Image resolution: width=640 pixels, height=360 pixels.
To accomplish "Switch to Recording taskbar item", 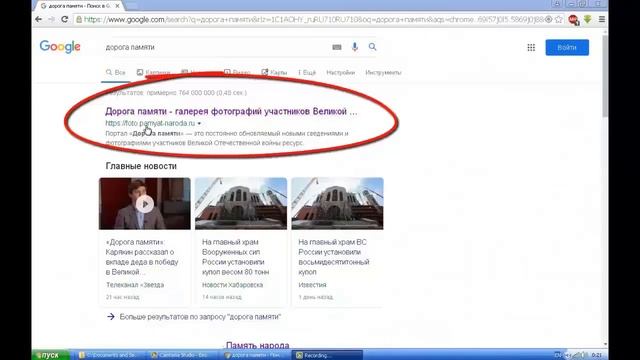I will (x=327, y=356).
